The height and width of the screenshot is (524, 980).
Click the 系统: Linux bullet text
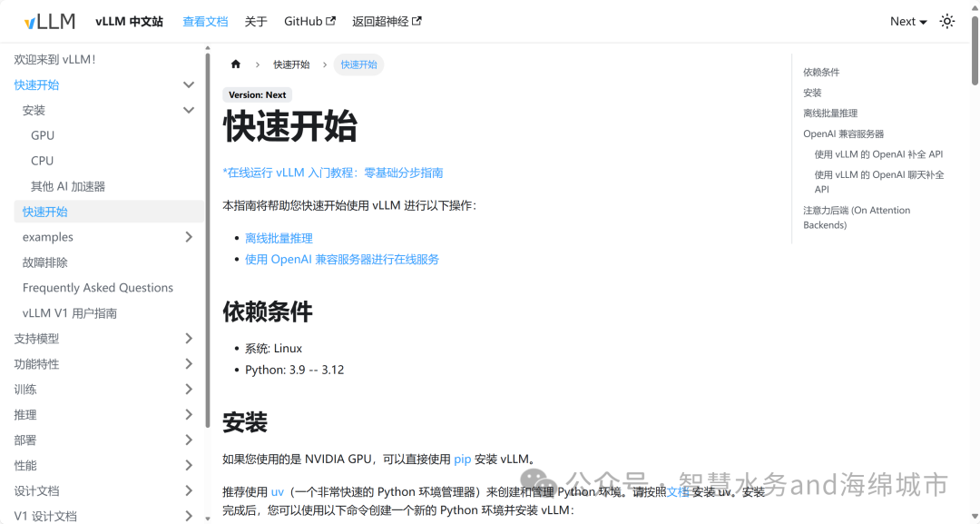point(274,349)
